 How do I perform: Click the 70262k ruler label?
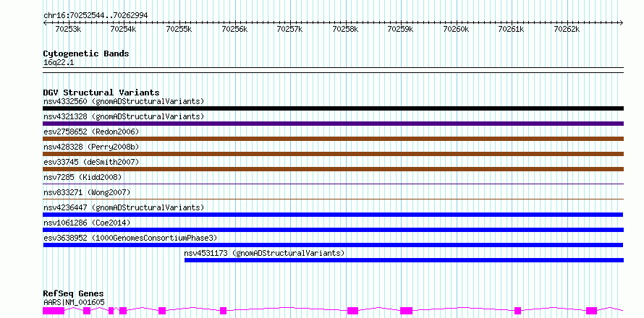point(567,29)
